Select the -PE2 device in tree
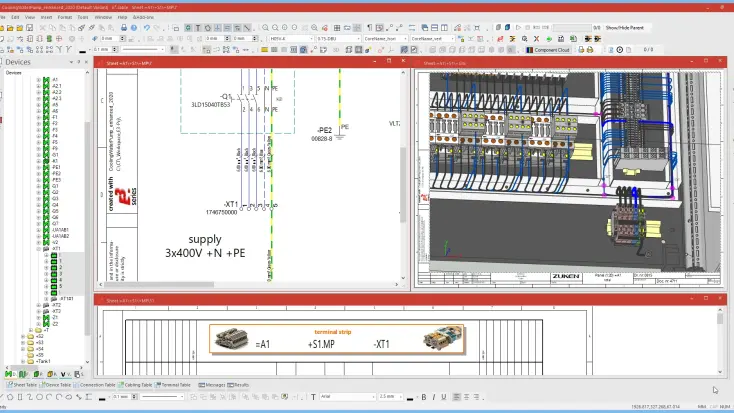 [55, 173]
